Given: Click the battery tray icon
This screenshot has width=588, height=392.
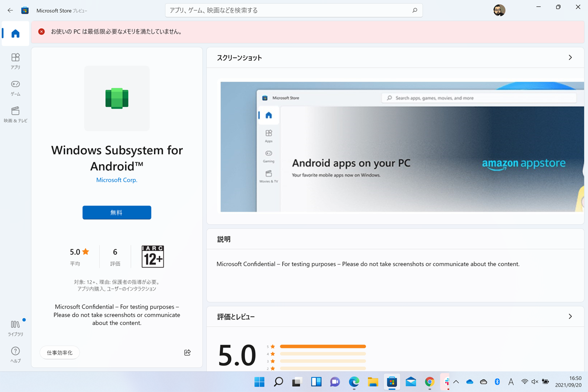Looking at the screenshot, I should coord(545,382).
